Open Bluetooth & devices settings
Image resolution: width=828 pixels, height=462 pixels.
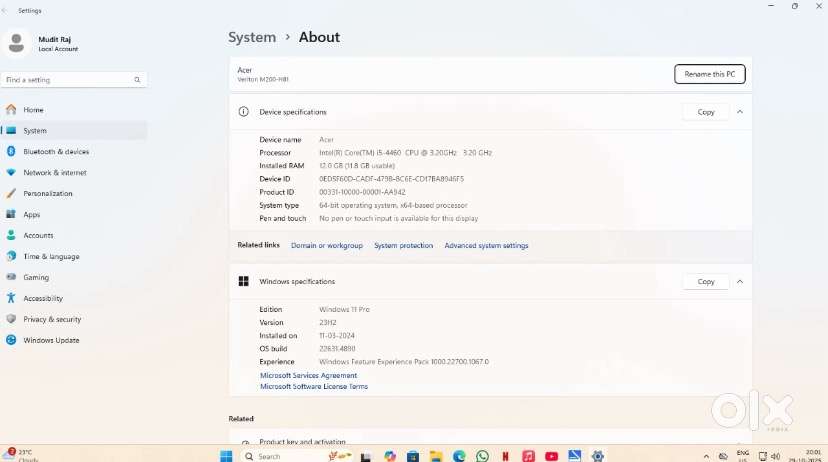56,152
